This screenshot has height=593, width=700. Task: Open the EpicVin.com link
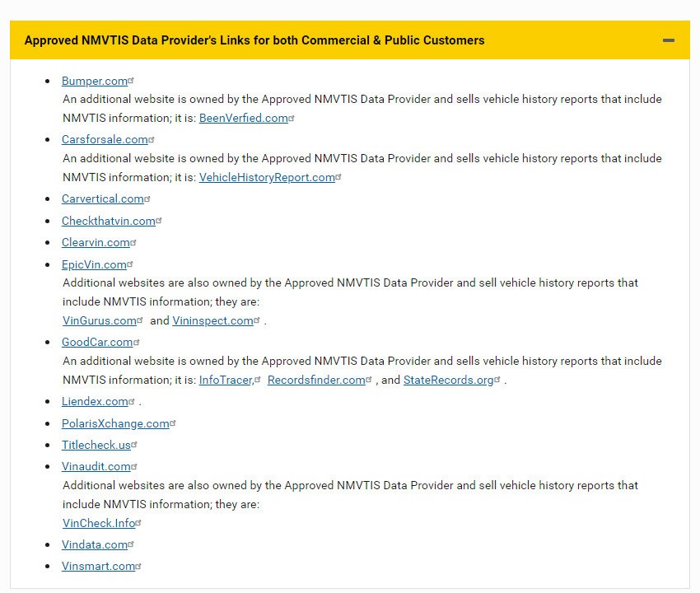coord(94,265)
